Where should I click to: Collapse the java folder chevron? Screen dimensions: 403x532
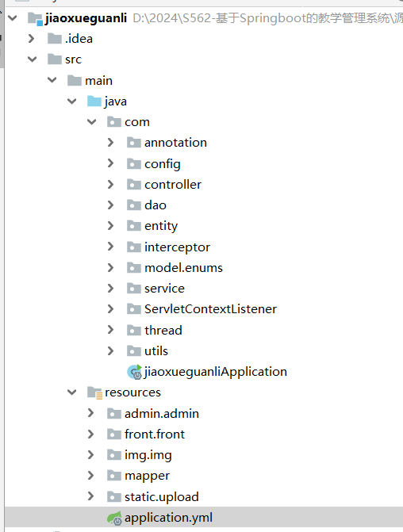pos(72,101)
